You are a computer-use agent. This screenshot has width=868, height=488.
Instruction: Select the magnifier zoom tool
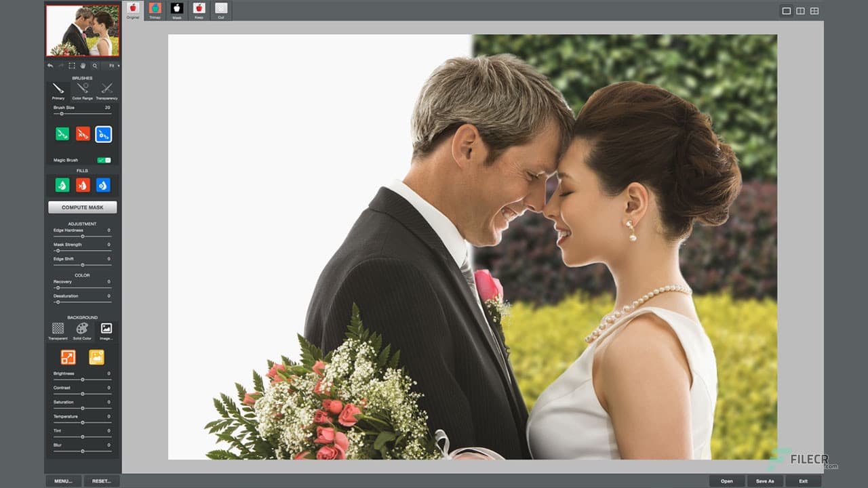(x=94, y=66)
